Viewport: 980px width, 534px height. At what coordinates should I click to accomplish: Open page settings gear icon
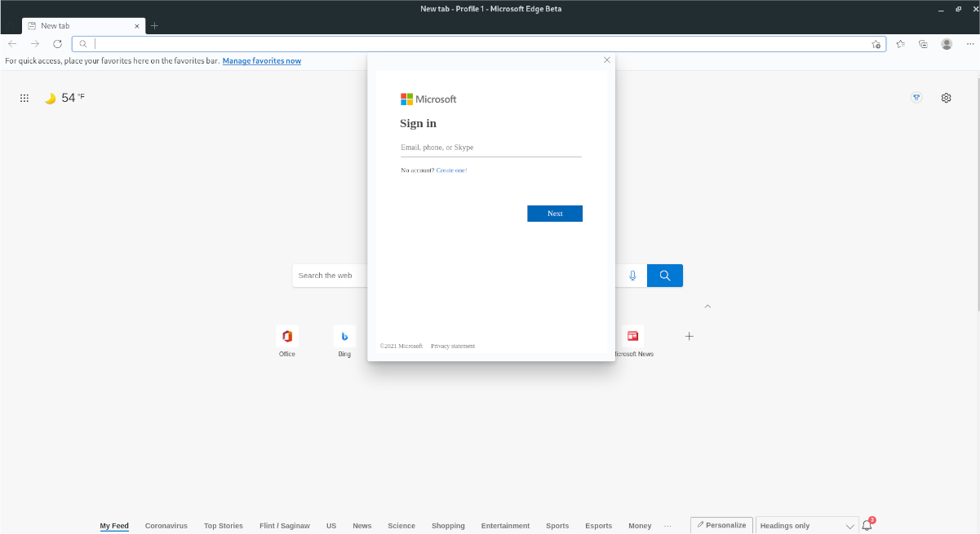tap(946, 98)
